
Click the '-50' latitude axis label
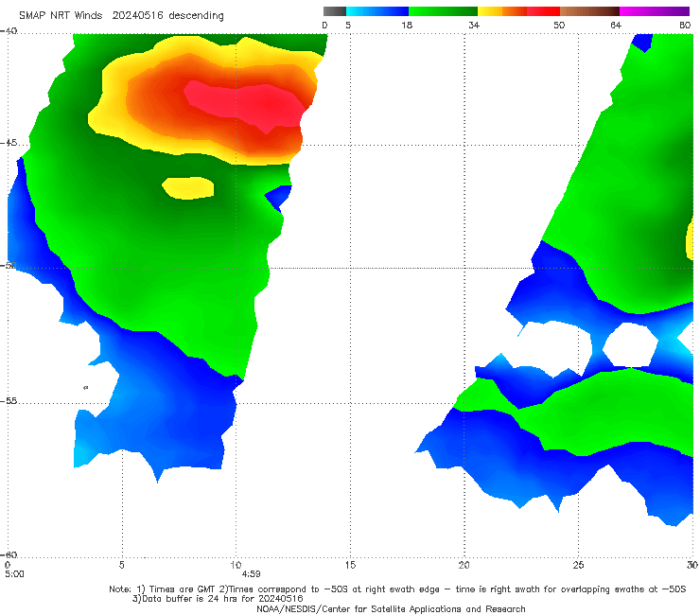(9, 266)
